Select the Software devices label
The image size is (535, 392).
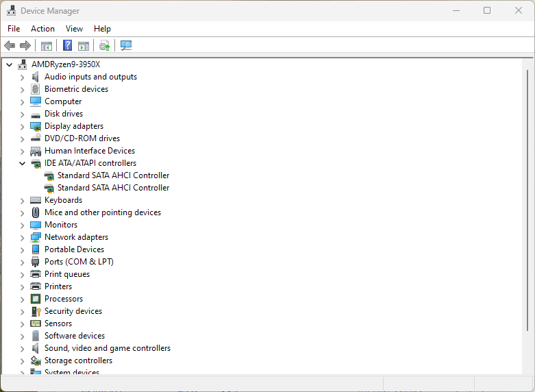point(75,336)
